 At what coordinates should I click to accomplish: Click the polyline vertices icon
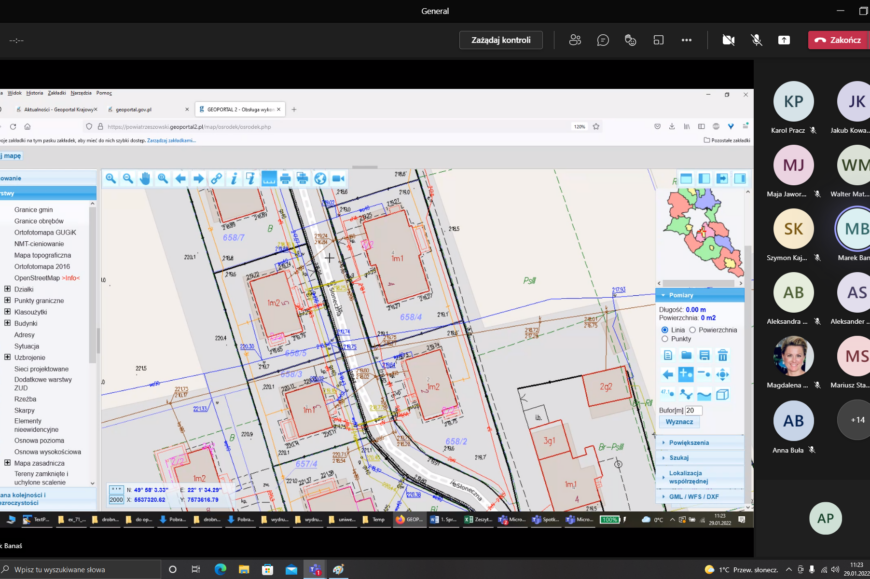[686, 394]
